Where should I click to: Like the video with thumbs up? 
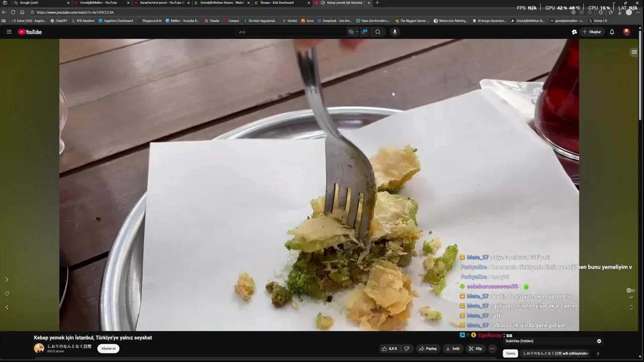coord(389,348)
